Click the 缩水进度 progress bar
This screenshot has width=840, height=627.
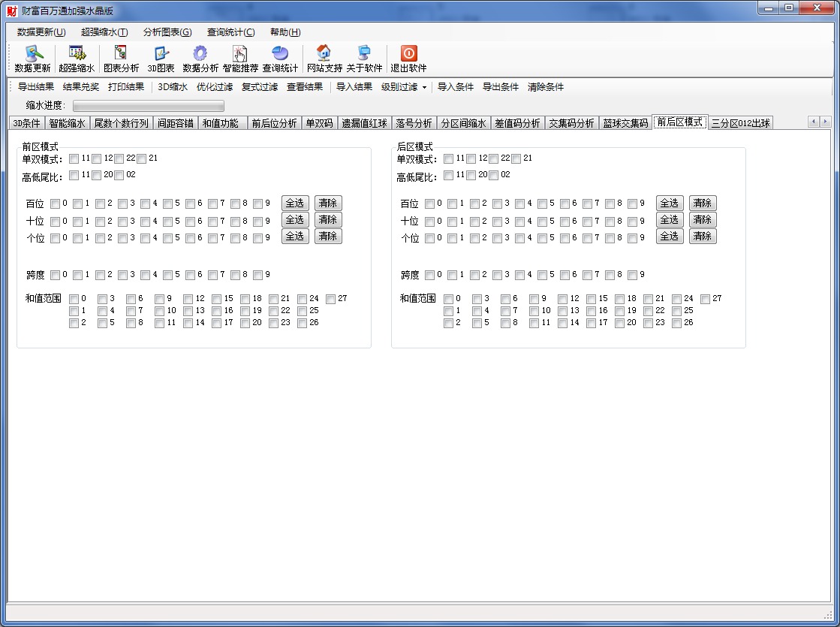coord(148,106)
